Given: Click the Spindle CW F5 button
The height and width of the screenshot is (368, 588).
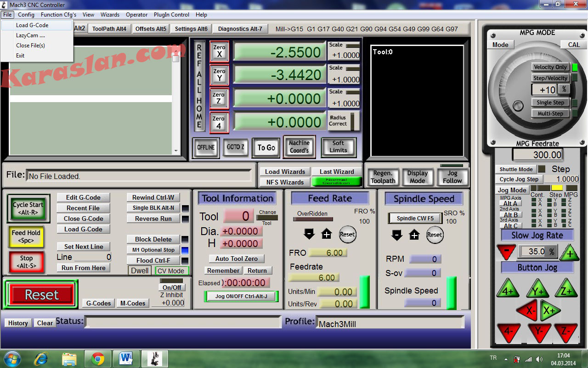Looking at the screenshot, I should pyautogui.click(x=415, y=218).
